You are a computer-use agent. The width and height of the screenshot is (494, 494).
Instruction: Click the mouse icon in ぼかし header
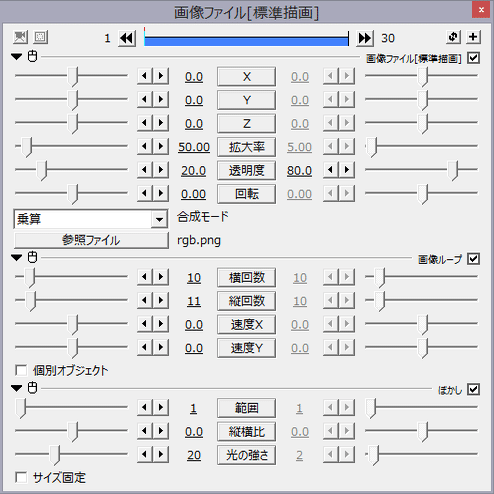click(33, 388)
